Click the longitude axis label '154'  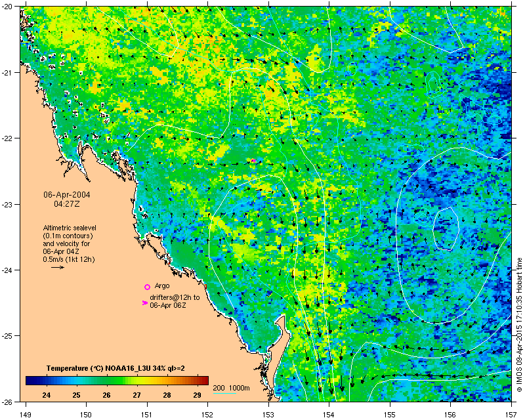click(x=329, y=415)
